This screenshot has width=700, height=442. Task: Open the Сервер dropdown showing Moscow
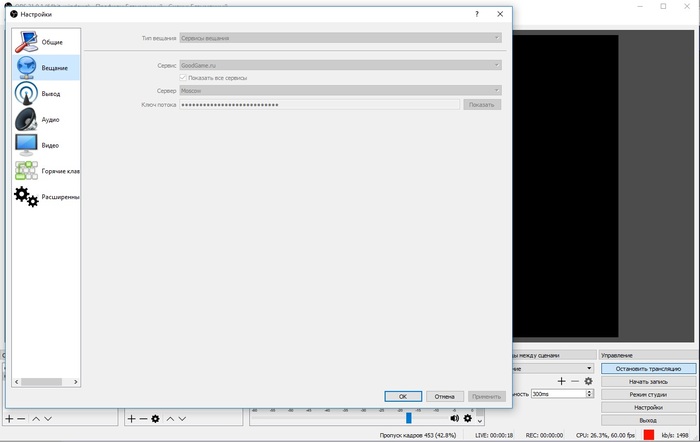click(x=340, y=91)
